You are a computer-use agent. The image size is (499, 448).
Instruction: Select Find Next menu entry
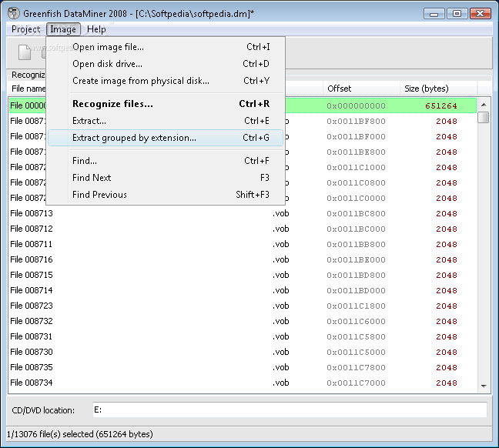click(x=166, y=178)
